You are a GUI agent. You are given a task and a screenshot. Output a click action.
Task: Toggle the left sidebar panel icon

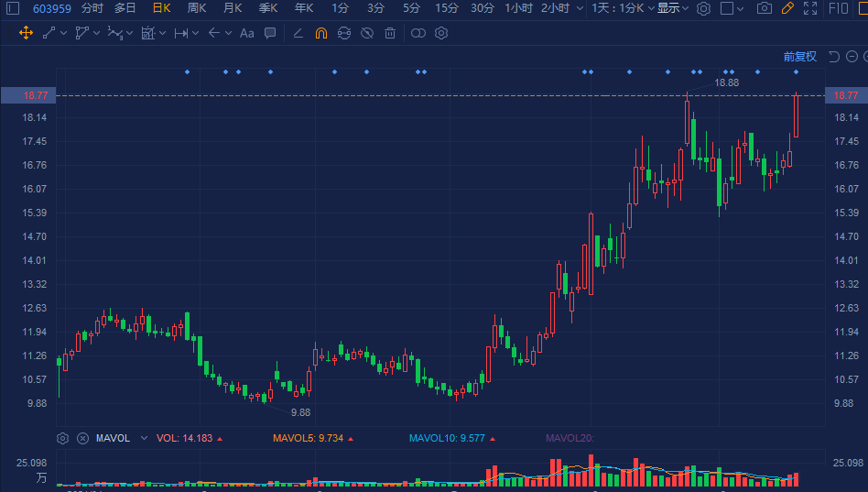click(x=13, y=8)
